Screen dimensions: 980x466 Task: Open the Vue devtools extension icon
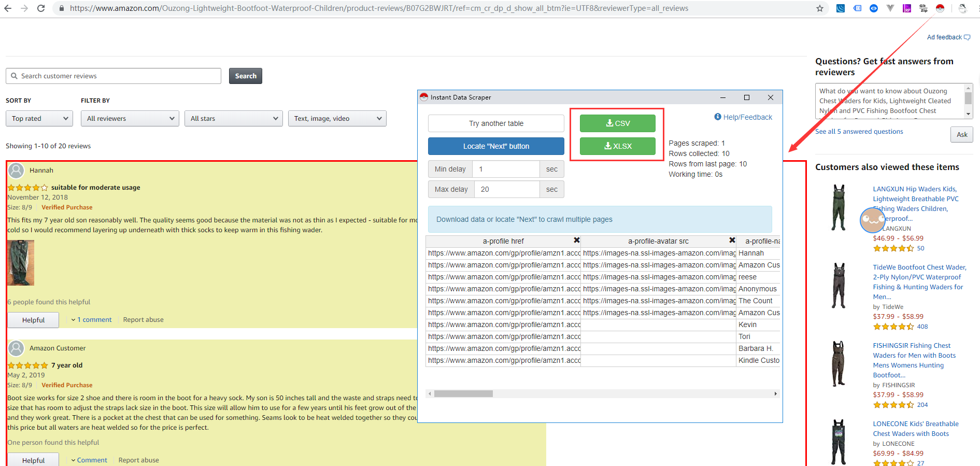(x=890, y=8)
